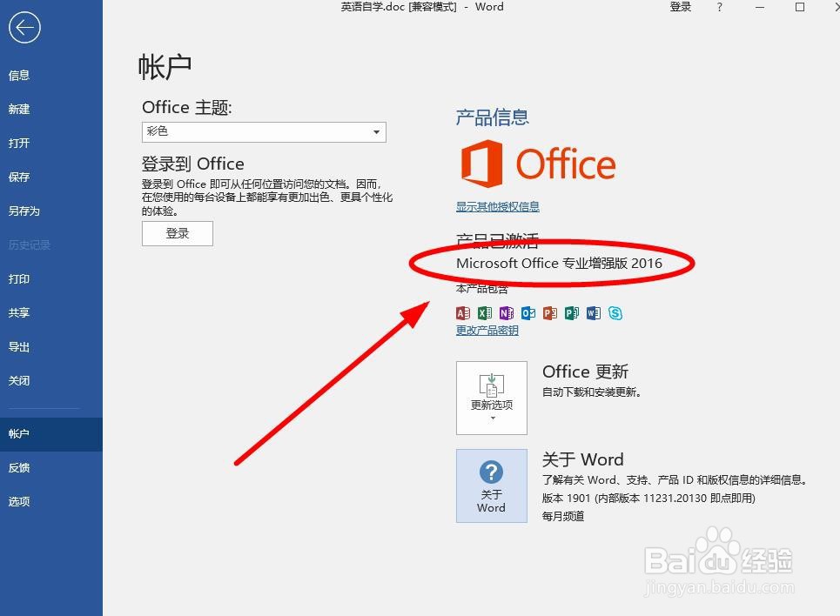Select the 帐户 sidebar item

click(50, 434)
